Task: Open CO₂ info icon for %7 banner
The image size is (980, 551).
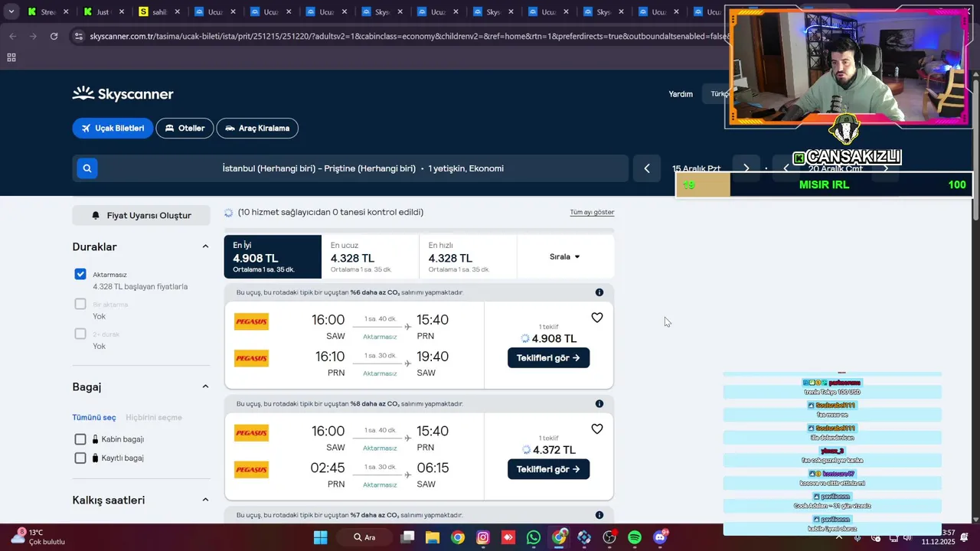Action: 599,515
